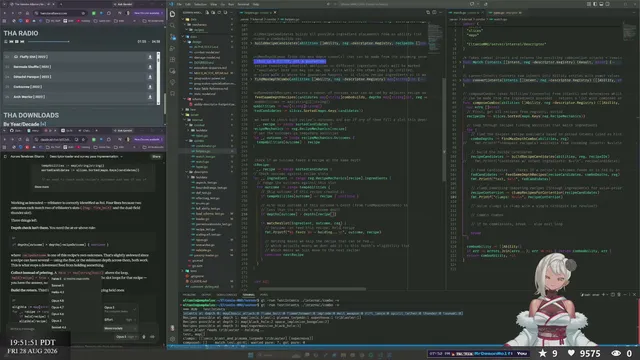Click Show more under the Claude code block
This screenshot has width=640, height=360.
[42, 187]
